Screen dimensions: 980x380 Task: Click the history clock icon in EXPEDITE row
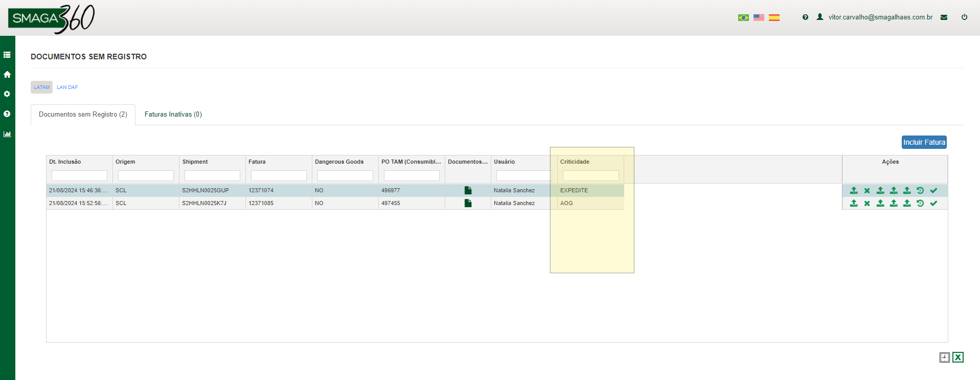tap(920, 190)
